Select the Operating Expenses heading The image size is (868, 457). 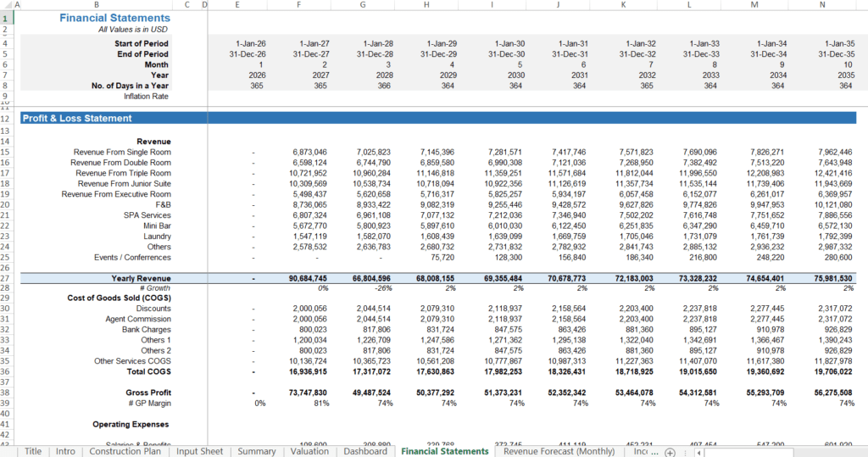point(131,424)
